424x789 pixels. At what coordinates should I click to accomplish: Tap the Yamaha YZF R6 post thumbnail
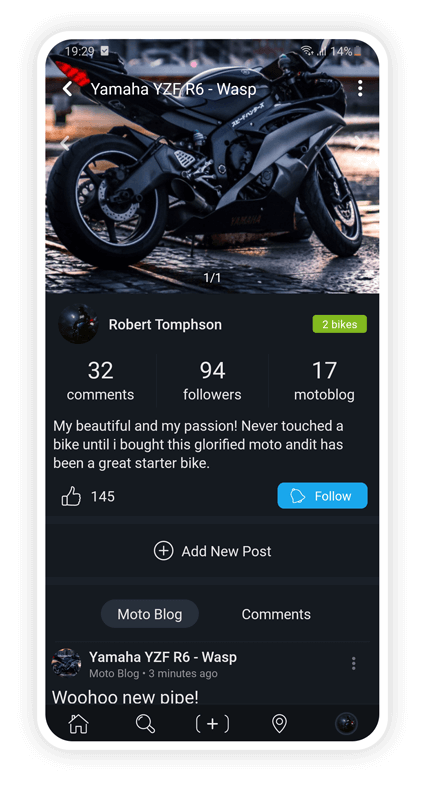pyautogui.click(x=66, y=663)
